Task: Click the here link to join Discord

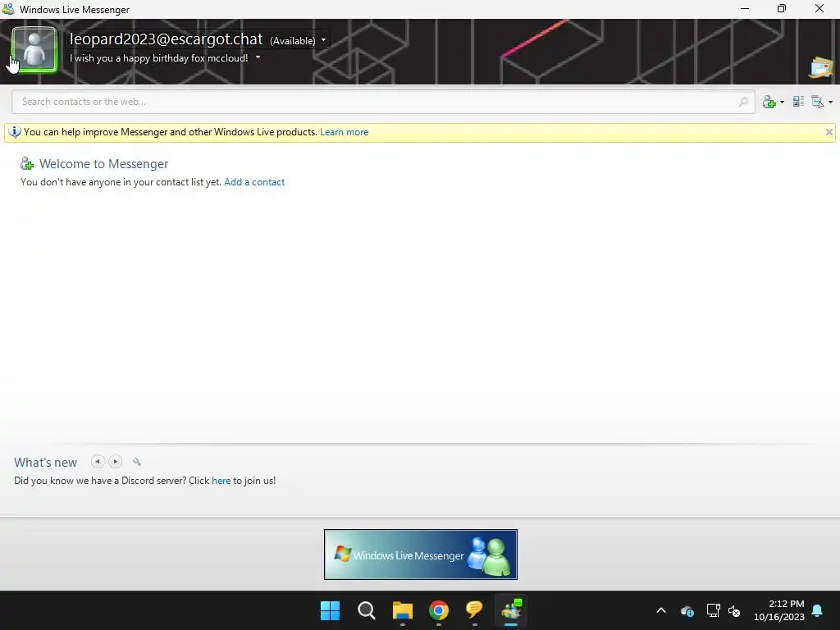Action: (221, 481)
